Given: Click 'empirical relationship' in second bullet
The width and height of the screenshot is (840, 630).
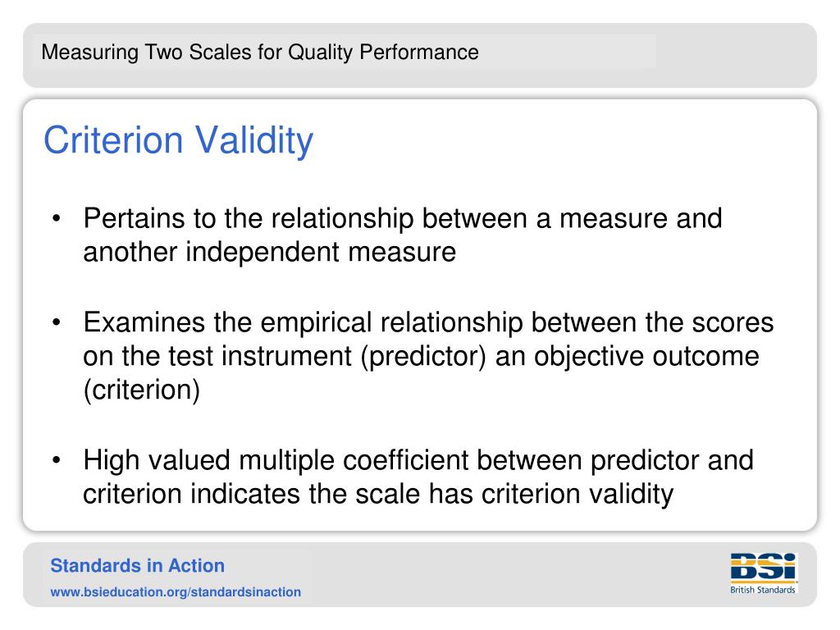Looking at the screenshot, I should (391, 323).
